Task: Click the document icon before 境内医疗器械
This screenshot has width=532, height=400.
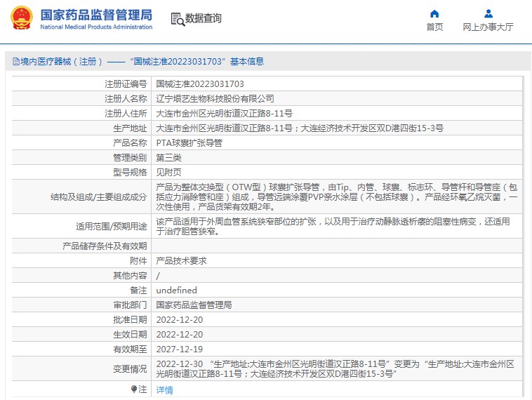Action: 15,62
